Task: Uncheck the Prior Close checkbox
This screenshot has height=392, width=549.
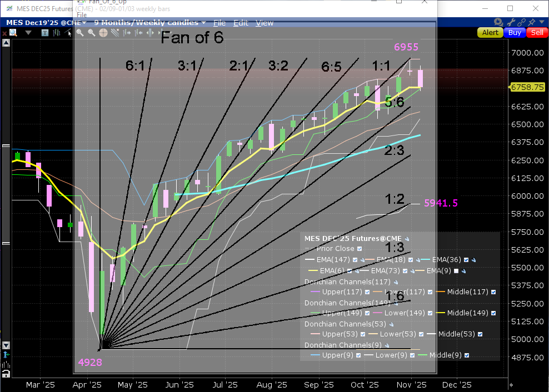Action: click(x=360, y=248)
